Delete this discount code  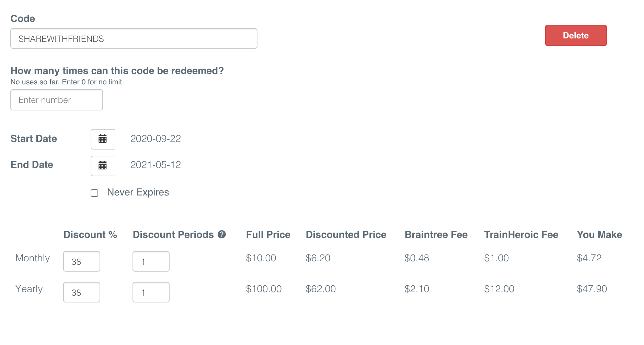576,35
